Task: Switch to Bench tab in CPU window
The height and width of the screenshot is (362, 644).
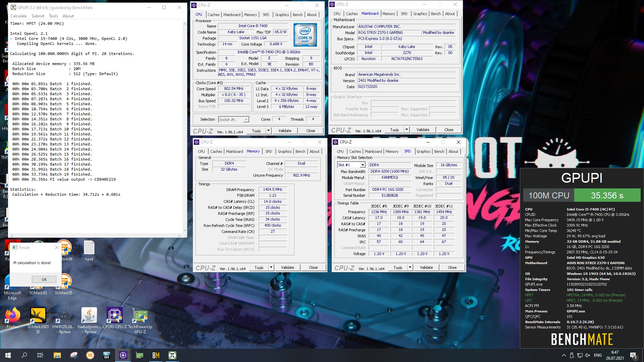Action: click(x=298, y=15)
